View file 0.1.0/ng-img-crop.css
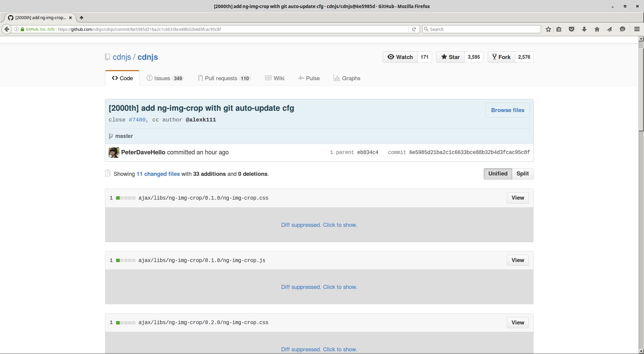Image resolution: width=644 pixels, height=354 pixels. coord(518,198)
